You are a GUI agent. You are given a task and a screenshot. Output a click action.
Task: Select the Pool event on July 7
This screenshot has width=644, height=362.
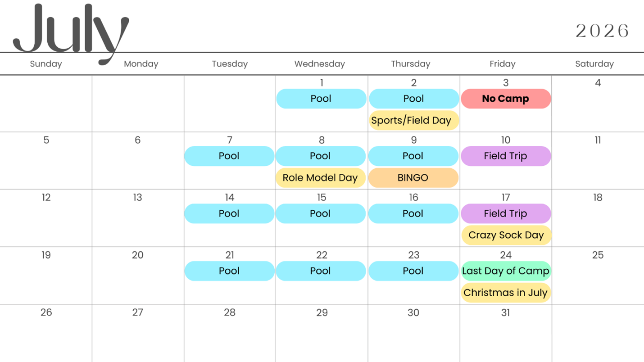click(x=229, y=156)
